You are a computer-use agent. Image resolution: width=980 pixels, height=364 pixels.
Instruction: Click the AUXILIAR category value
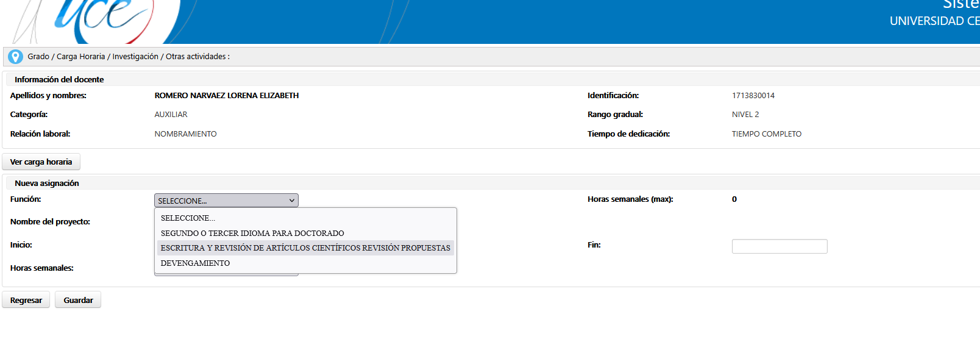[x=171, y=115]
